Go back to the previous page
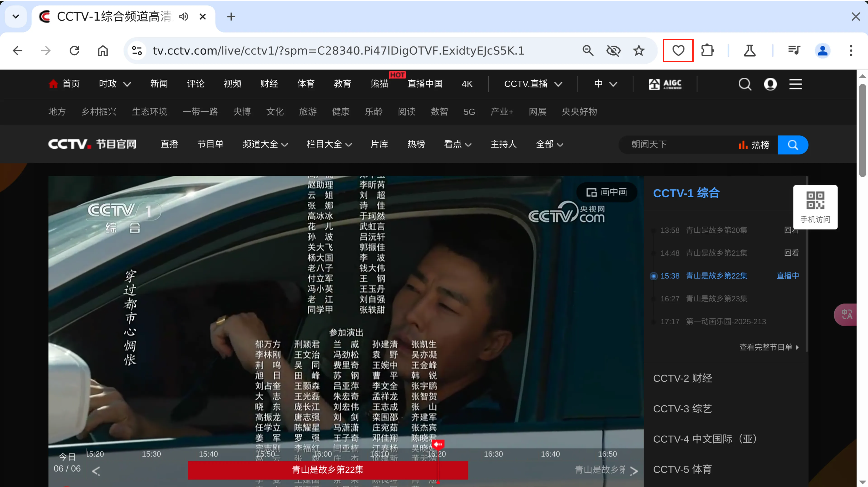868x487 pixels. (x=17, y=50)
